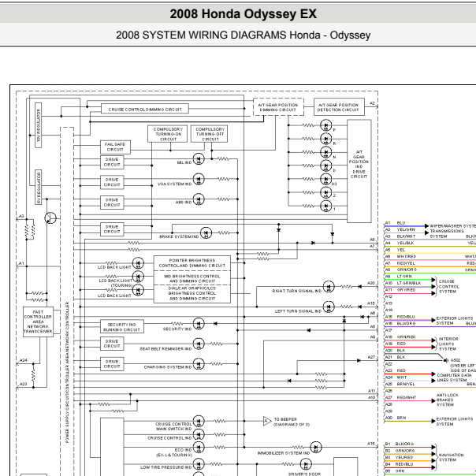
Task: Select the A11 GRY/RED wire label
Action: [400, 290]
